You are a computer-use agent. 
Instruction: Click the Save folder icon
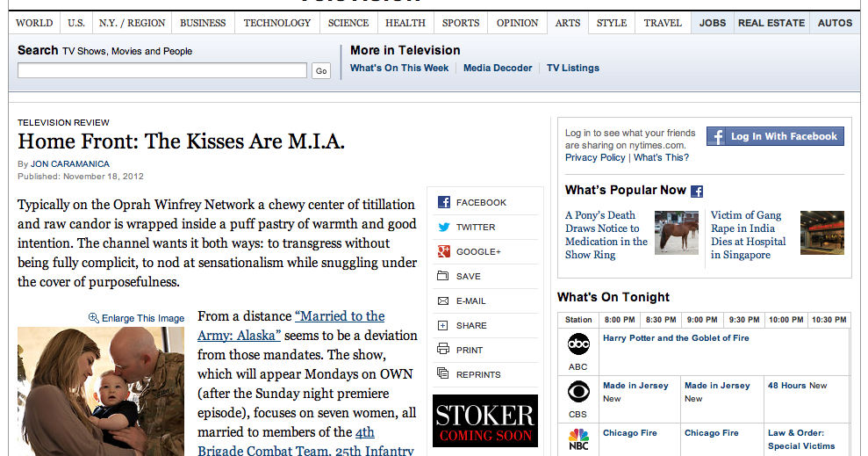tap(443, 276)
